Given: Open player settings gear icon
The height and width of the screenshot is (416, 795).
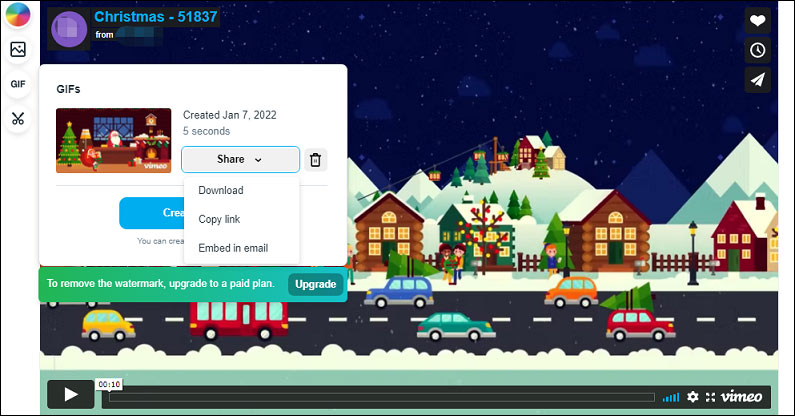Looking at the screenshot, I should click(x=693, y=397).
